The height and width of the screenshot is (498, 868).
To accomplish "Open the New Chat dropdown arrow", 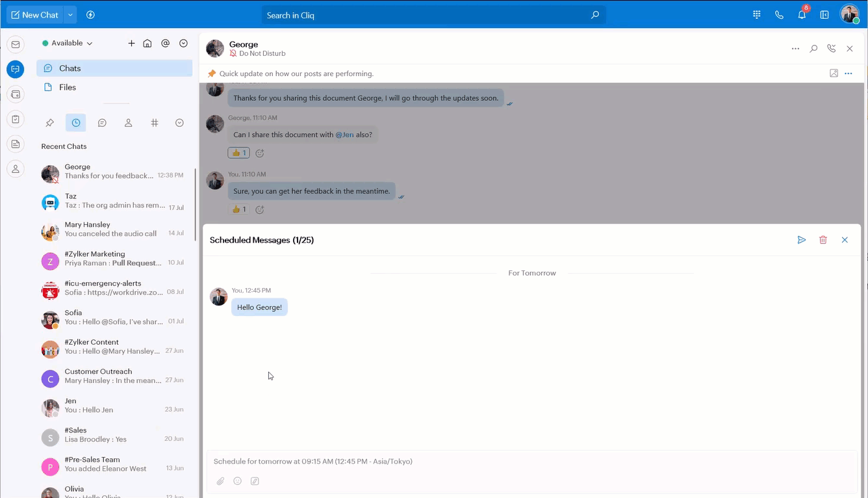I will (70, 15).
